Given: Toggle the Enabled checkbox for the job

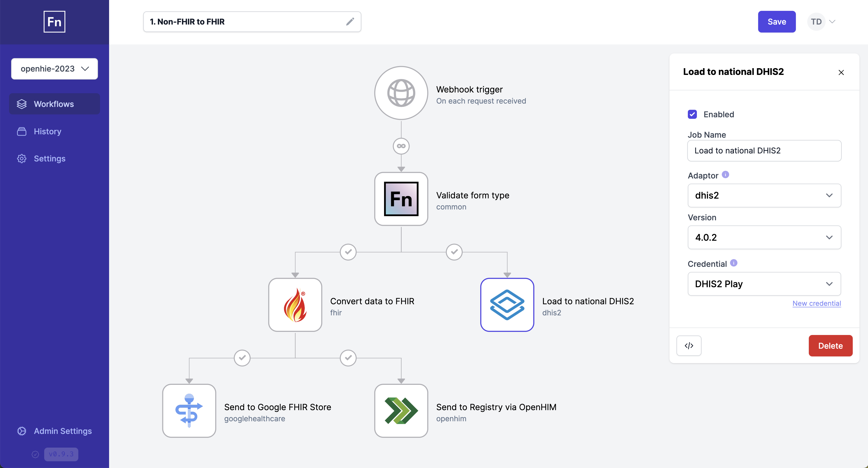Looking at the screenshot, I should coord(692,114).
